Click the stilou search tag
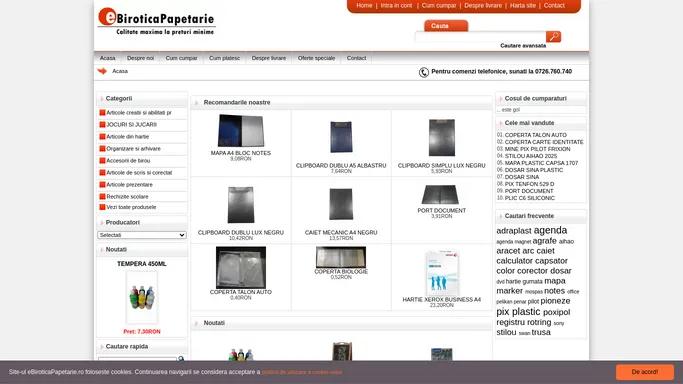The width and height of the screenshot is (683, 384). 506,332
